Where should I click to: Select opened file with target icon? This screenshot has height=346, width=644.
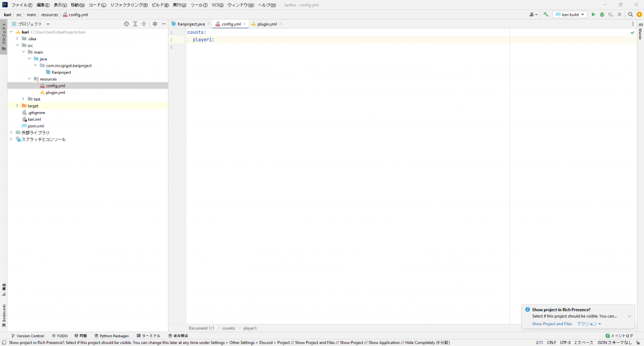click(x=126, y=24)
